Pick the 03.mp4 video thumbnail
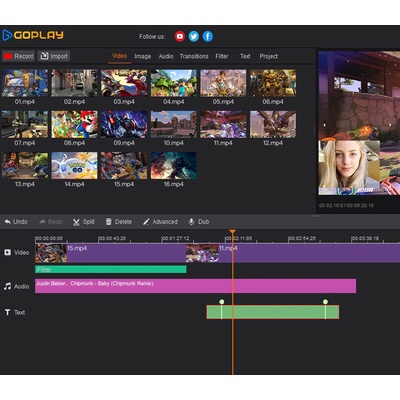 [124, 83]
